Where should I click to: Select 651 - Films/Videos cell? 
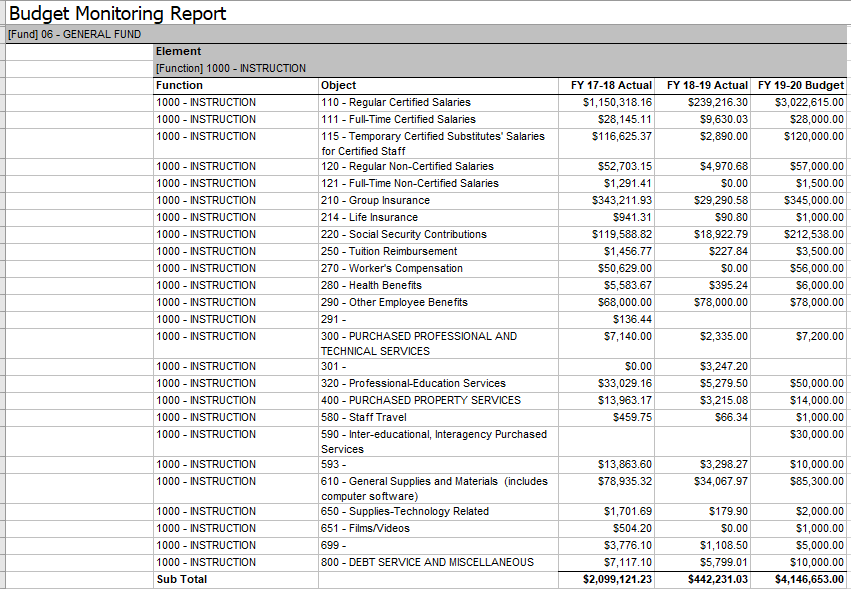pyautogui.click(x=439, y=529)
